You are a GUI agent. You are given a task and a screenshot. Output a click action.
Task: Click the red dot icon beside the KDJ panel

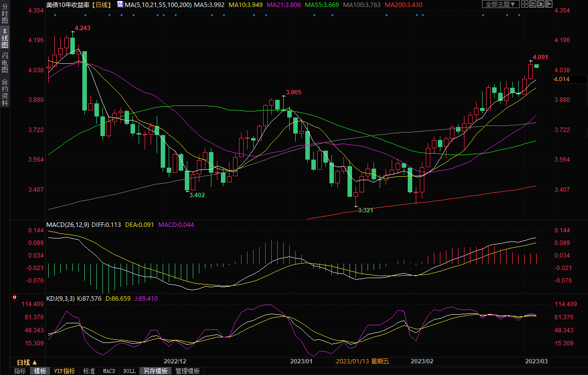[x=15, y=297]
